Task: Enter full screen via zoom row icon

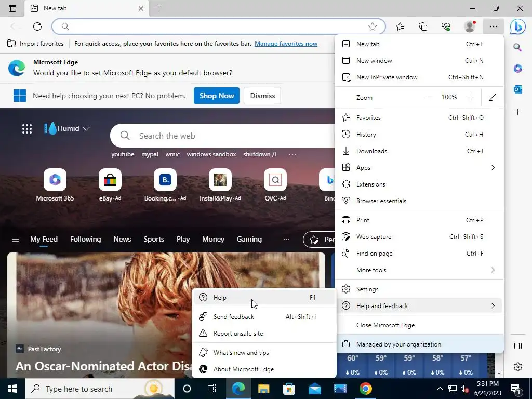Action: coord(493,97)
